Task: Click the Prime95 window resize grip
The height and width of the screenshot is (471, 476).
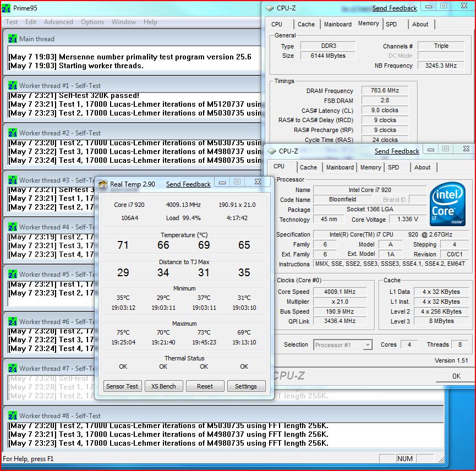Action: click(x=441, y=459)
